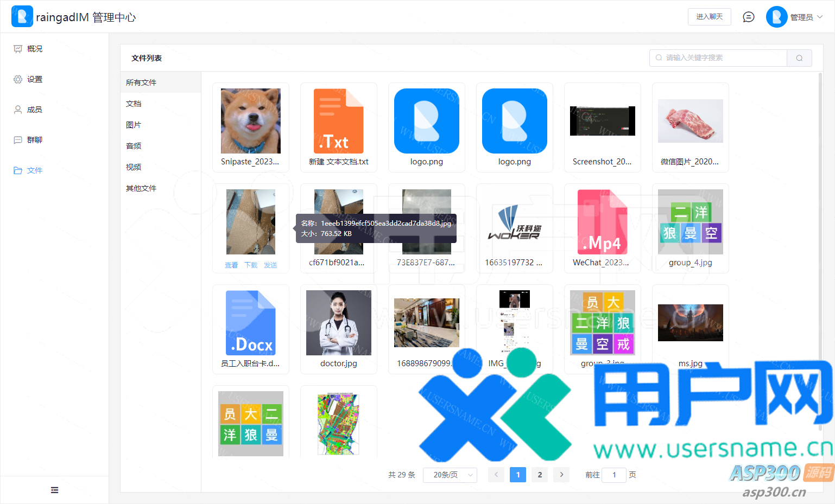
Task: Jump to page 2
Action: tap(540, 475)
